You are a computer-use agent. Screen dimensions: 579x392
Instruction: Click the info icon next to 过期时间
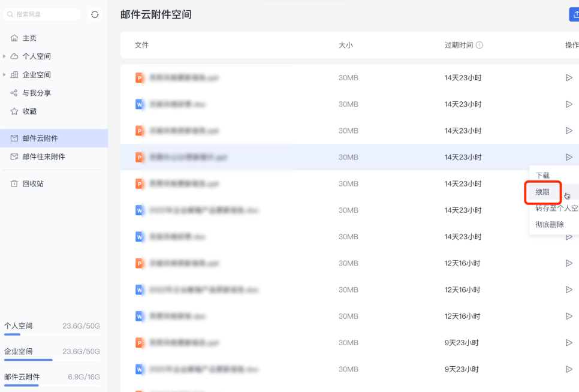pos(480,45)
